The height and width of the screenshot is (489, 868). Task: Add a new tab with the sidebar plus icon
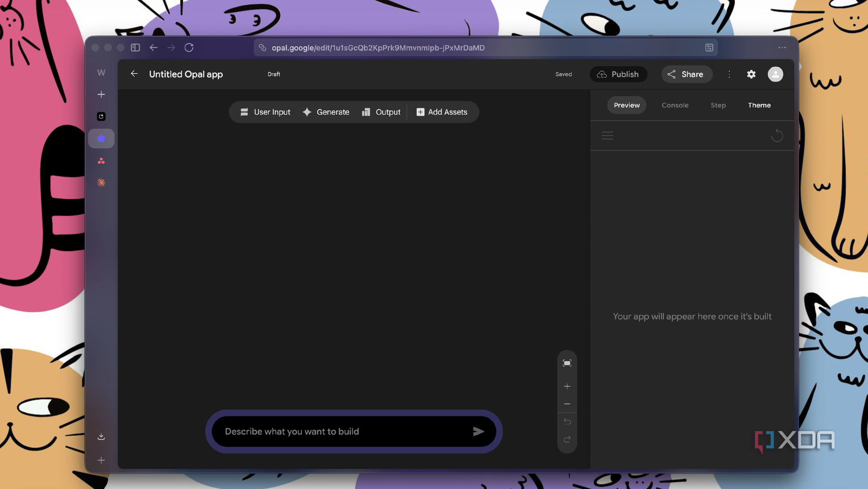[101, 94]
